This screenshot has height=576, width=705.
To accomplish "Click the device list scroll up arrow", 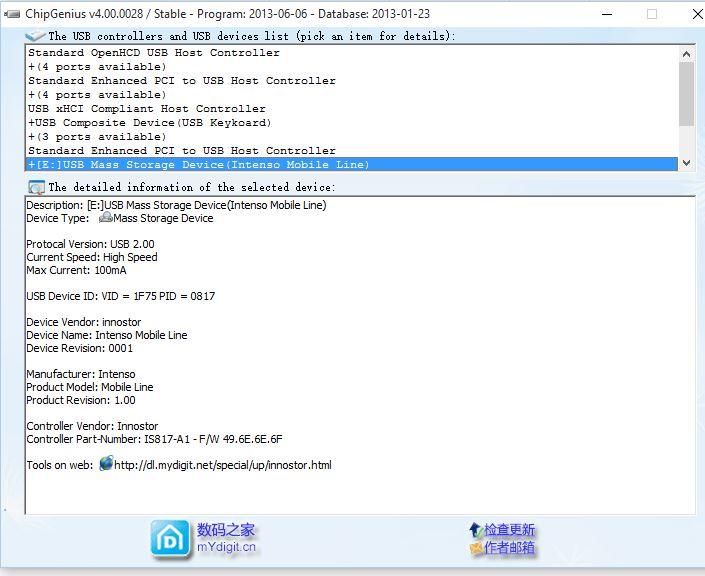I will point(686,54).
